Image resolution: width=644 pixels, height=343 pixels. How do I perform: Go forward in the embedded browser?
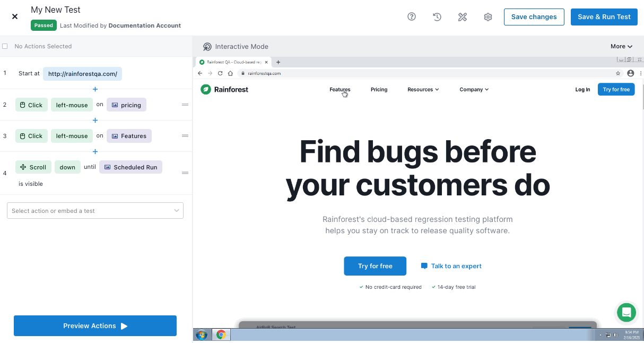210,73
